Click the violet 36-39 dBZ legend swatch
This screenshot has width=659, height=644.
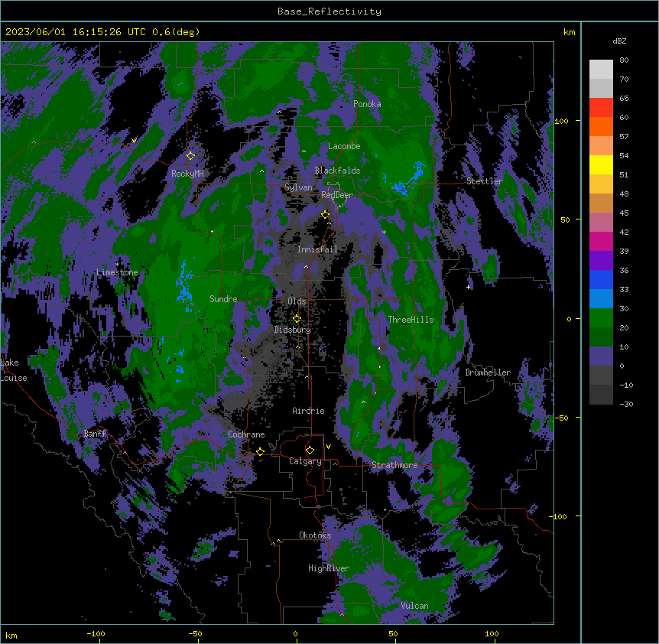pos(601,261)
